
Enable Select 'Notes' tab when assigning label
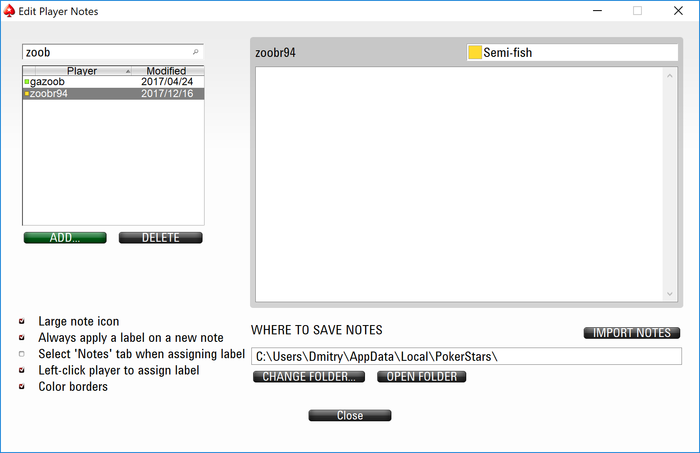click(x=21, y=354)
